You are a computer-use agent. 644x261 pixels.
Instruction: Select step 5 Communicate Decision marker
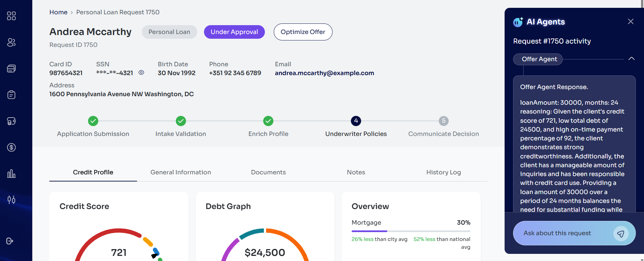click(443, 121)
